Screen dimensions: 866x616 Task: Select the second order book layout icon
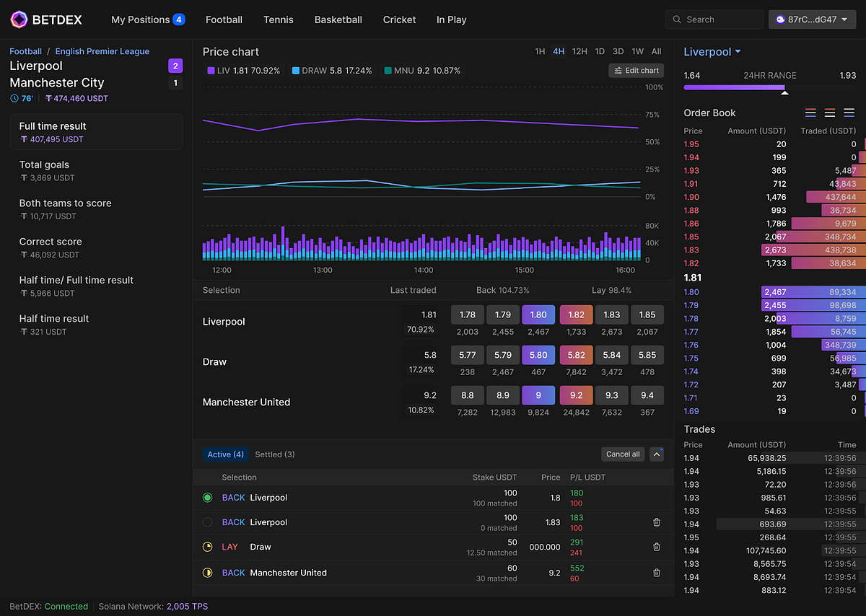click(830, 113)
